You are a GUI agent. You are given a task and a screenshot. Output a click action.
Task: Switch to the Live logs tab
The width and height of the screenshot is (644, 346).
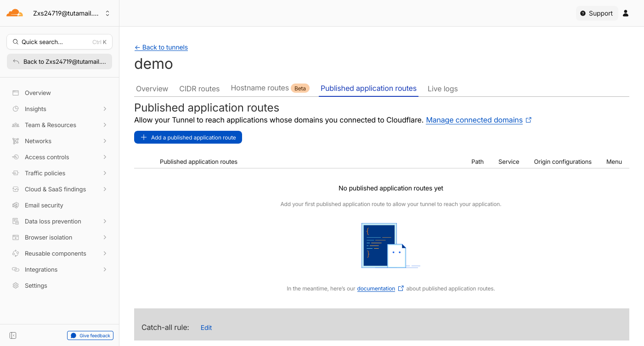click(443, 89)
